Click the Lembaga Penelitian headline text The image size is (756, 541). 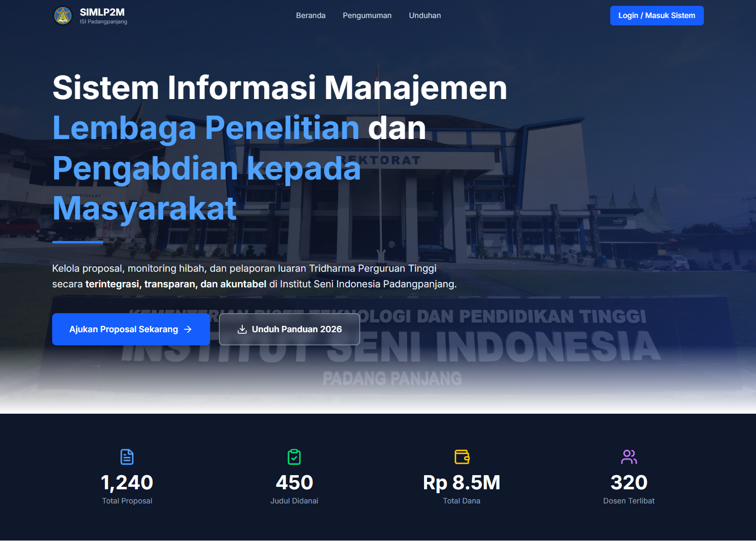pyautogui.click(x=206, y=128)
